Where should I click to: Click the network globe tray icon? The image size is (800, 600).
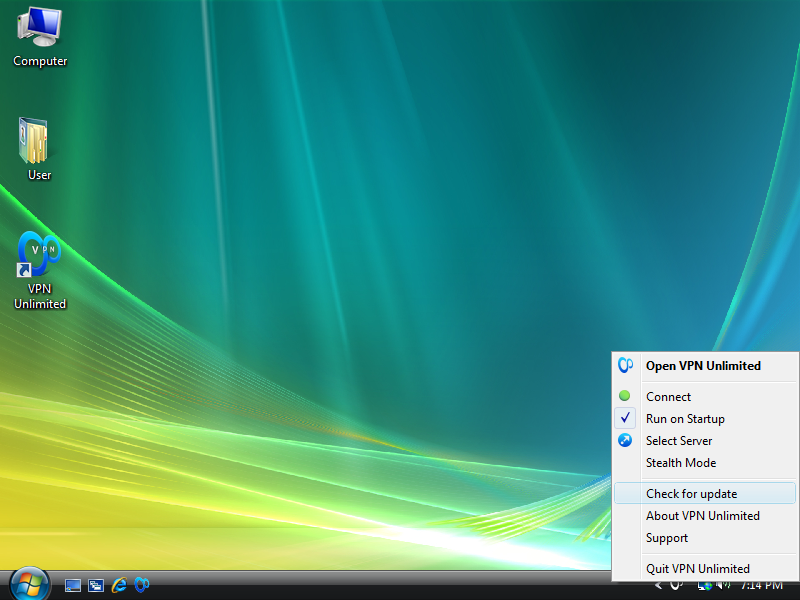(705, 586)
